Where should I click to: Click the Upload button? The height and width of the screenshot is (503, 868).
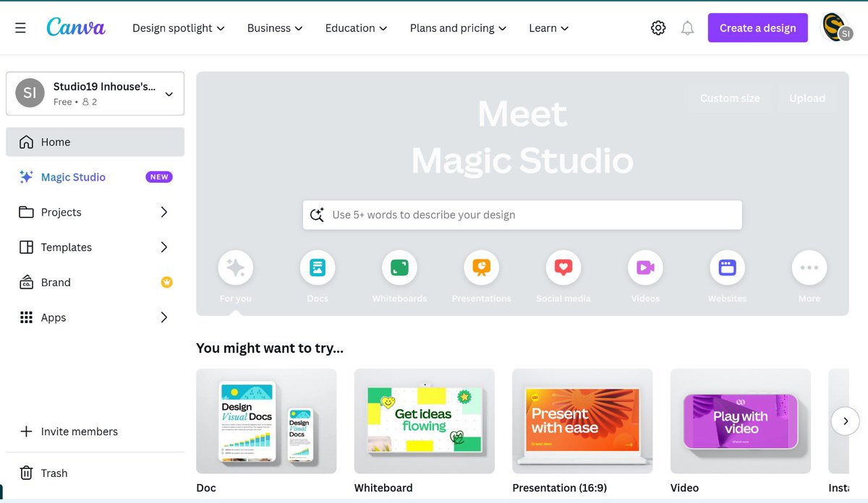[x=807, y=98]
